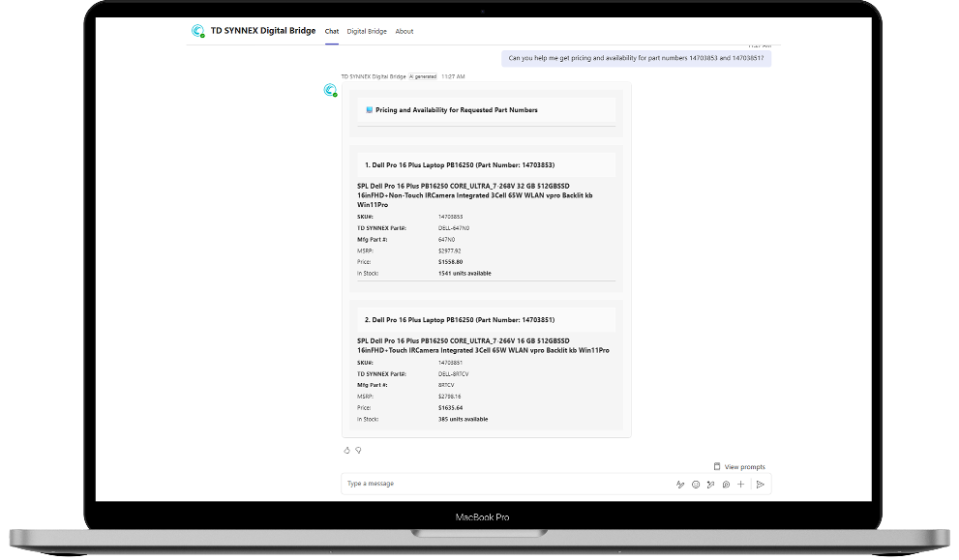The width and height of the screenshot is (959, 560).
Task: Click the TD SYNNEX Digital Bridge app title
Action: pos(263,31)
